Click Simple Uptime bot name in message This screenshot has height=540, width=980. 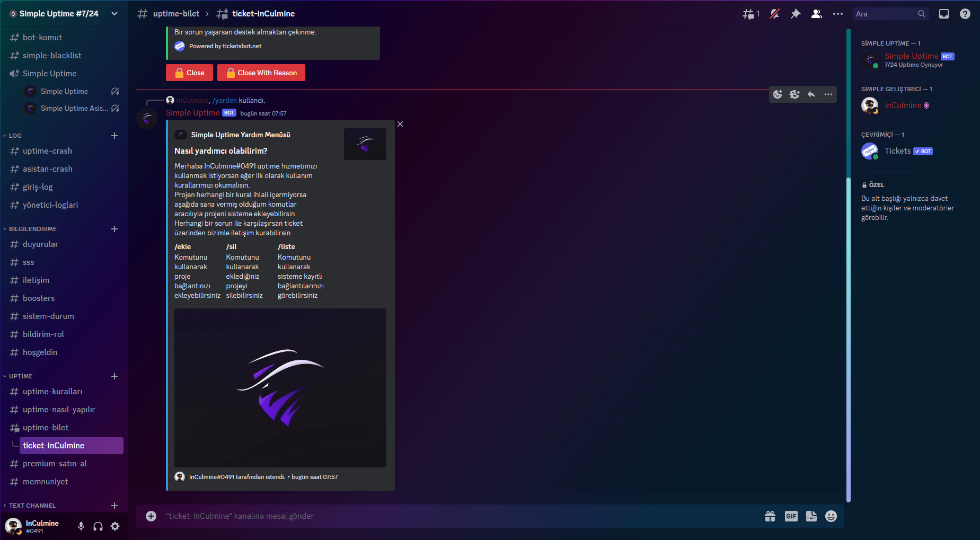tap(192, 113)
